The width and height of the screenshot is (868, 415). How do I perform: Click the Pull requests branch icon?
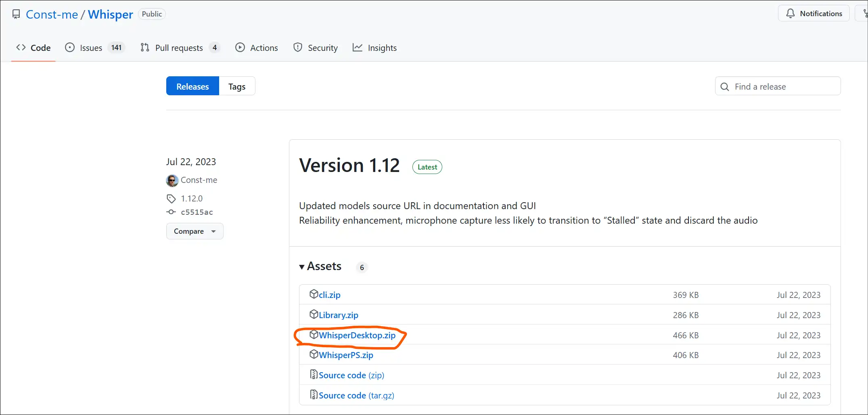click(145, 48)
